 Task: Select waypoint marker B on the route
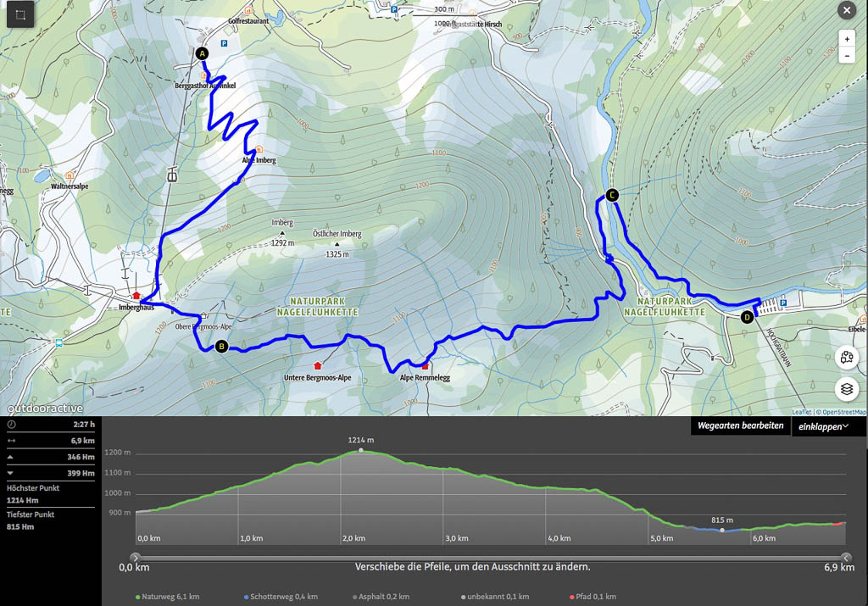[221, 346]
